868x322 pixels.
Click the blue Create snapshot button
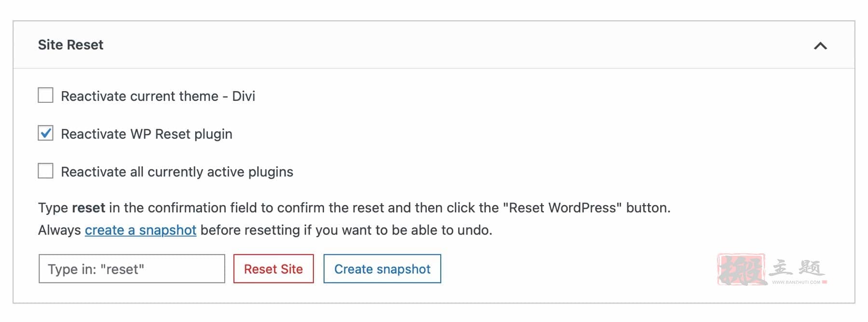point(382,269)
